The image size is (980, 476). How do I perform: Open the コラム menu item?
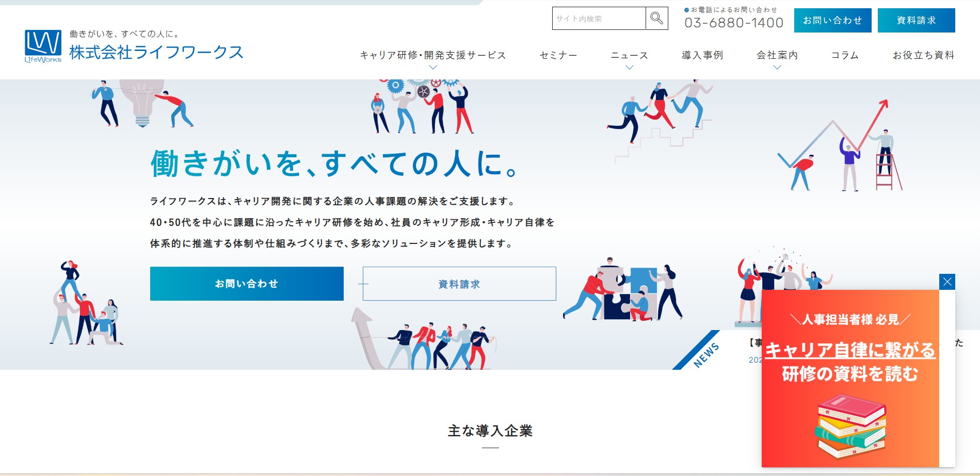(845, 55)
